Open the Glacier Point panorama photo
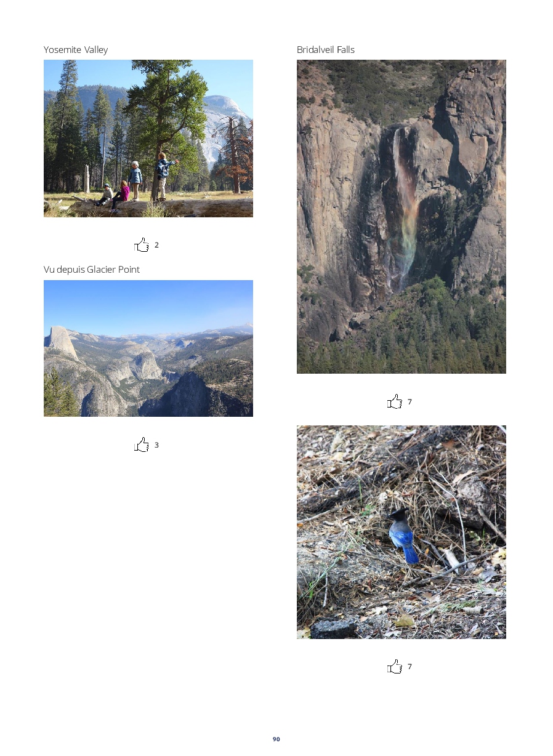Viewport: 553px width, 756px height. 148,348
